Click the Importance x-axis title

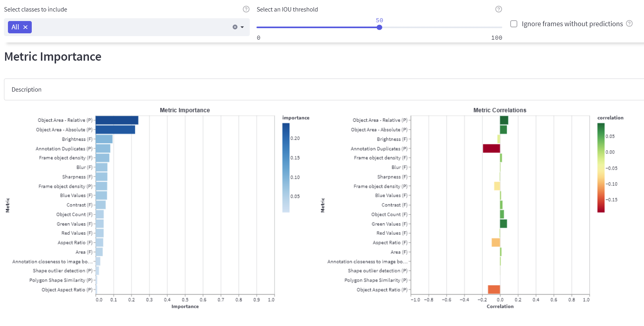tap(185, 307)
